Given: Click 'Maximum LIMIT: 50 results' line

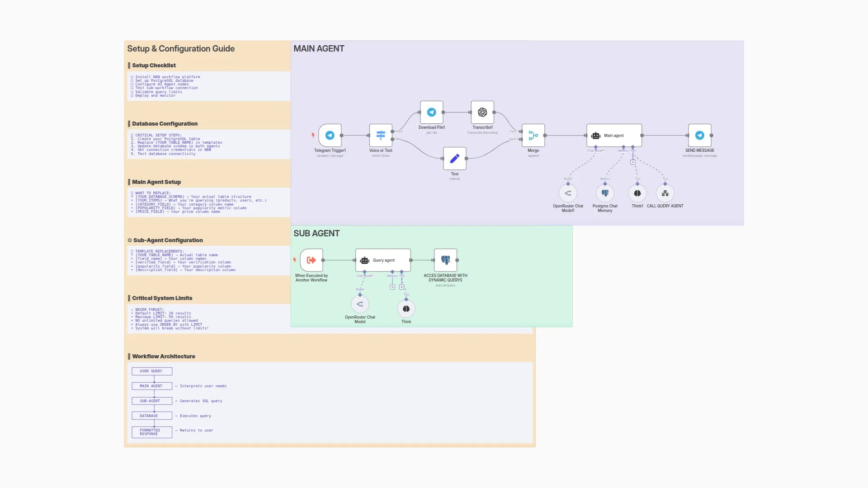Looking at the screenshot, I should pos(161,317).
